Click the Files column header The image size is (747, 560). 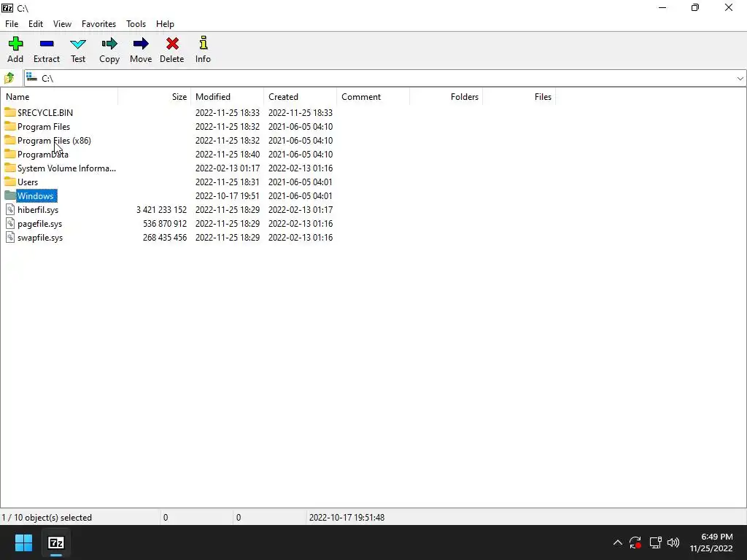(519, 97)
